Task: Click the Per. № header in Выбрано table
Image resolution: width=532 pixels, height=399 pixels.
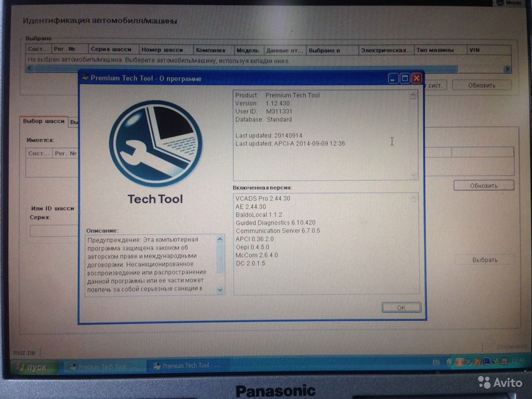Action: click(70, 49)
